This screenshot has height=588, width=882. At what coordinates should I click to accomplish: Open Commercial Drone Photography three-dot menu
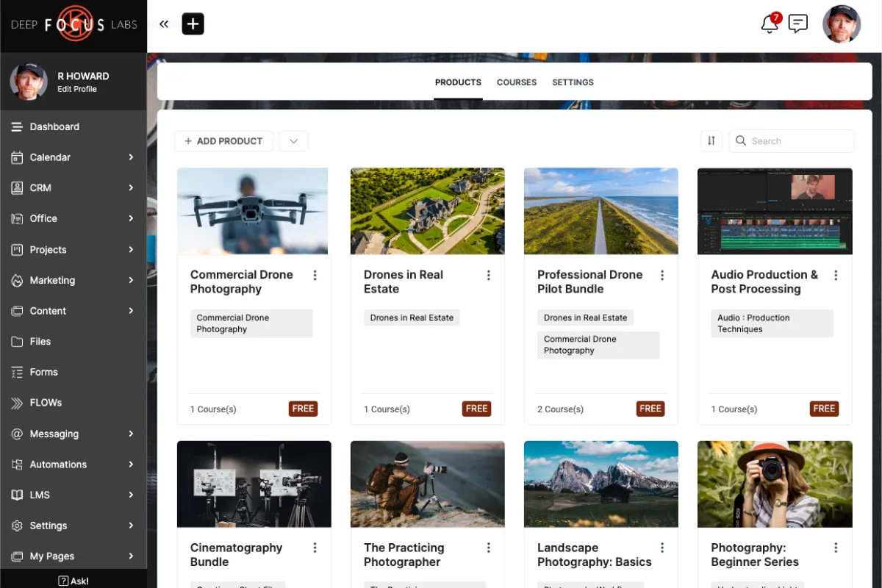coord(315,275)
